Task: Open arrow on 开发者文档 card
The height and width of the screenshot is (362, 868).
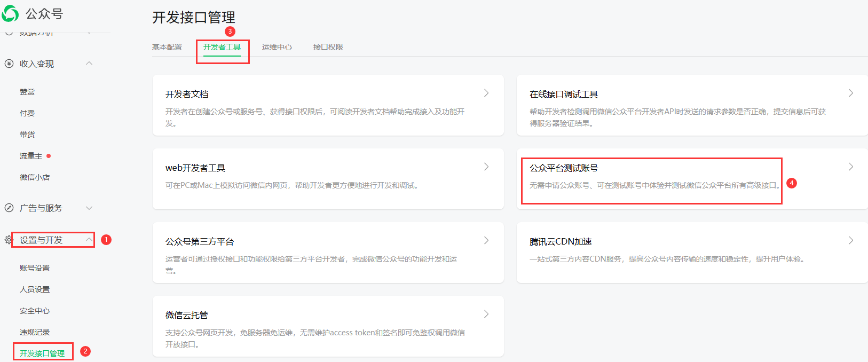Action: point(486,93)
